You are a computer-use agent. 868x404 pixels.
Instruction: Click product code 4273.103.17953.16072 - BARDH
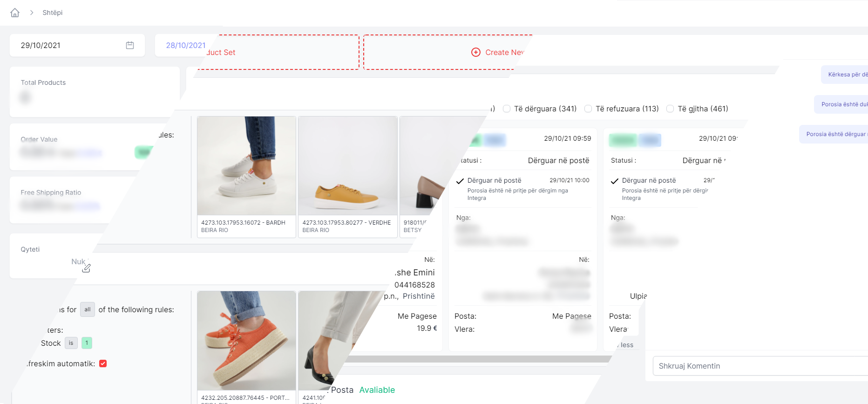[x=243, y=223]
